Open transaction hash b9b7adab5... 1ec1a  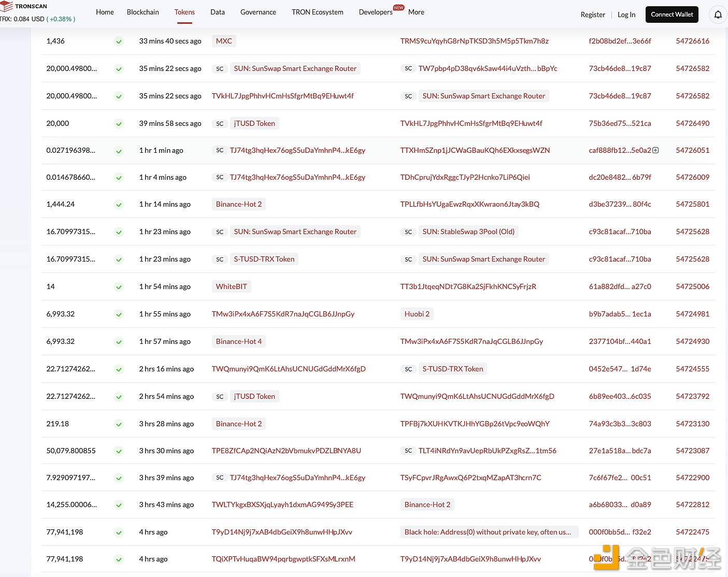620,314
